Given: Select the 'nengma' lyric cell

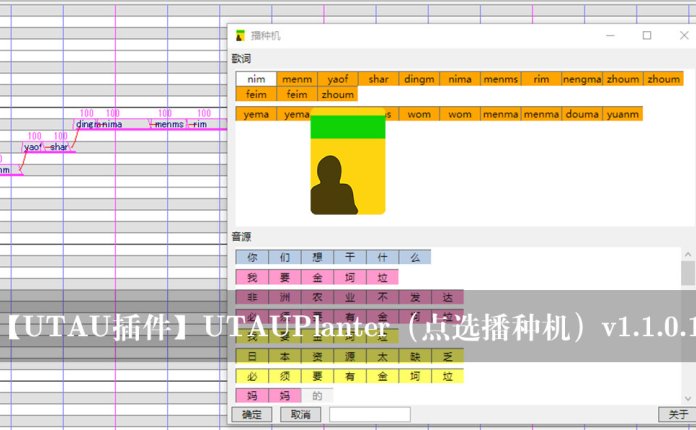Looking at the screenshot, I should [x=582, y=79].
